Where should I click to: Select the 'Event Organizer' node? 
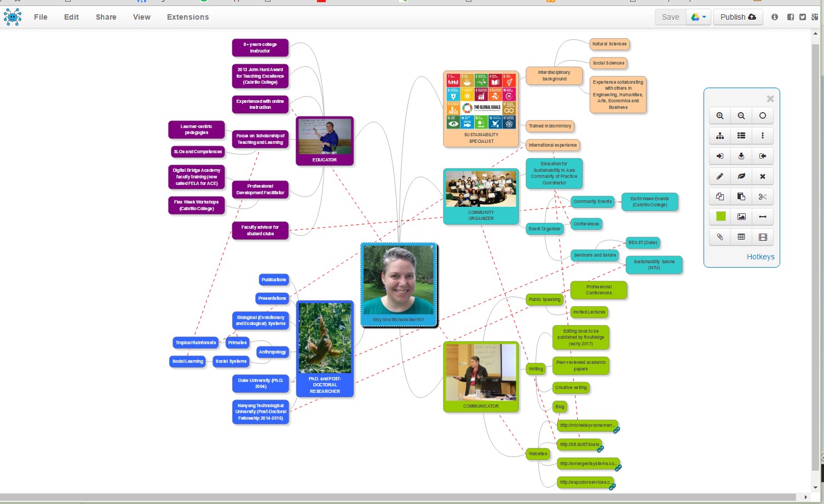[545, 229]
